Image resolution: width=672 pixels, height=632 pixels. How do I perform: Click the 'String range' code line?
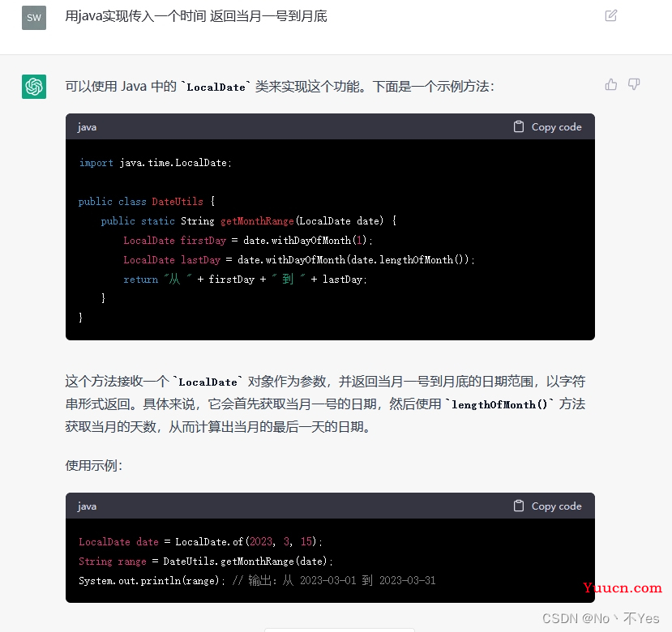pos(206,562)
